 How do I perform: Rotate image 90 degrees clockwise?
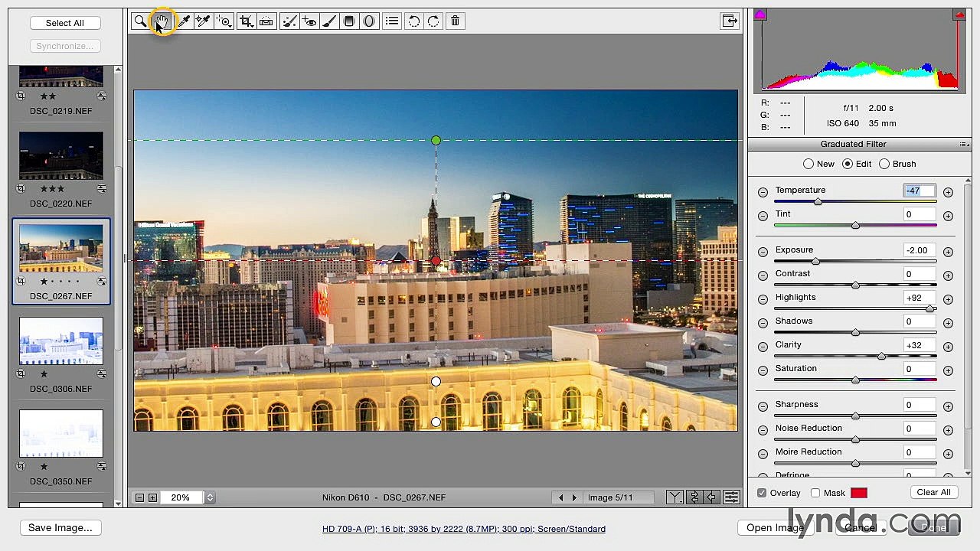click(x=433, y=21)
